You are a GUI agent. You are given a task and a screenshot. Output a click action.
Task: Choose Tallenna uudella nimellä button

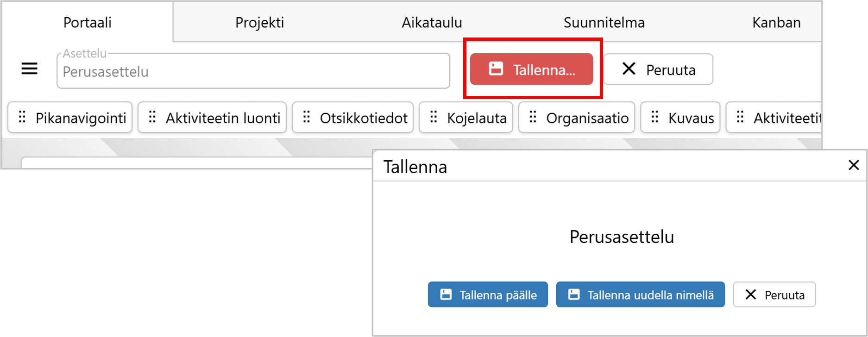pos(640,294)
